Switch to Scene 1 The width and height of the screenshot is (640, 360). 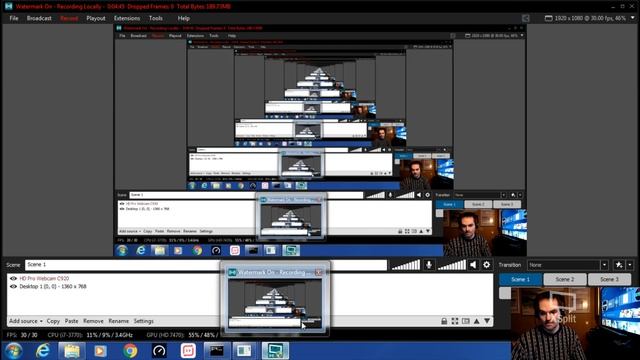pos(520,280)
